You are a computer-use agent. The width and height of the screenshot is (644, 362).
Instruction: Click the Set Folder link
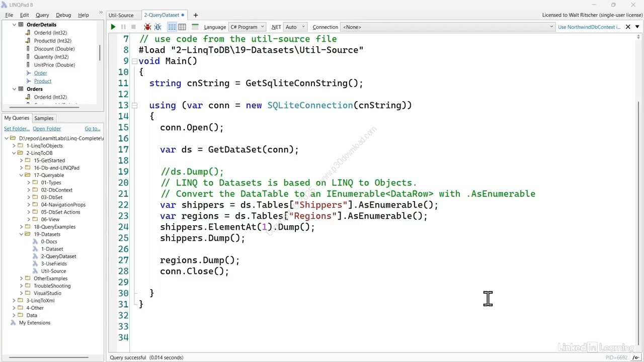click(17, 129)
